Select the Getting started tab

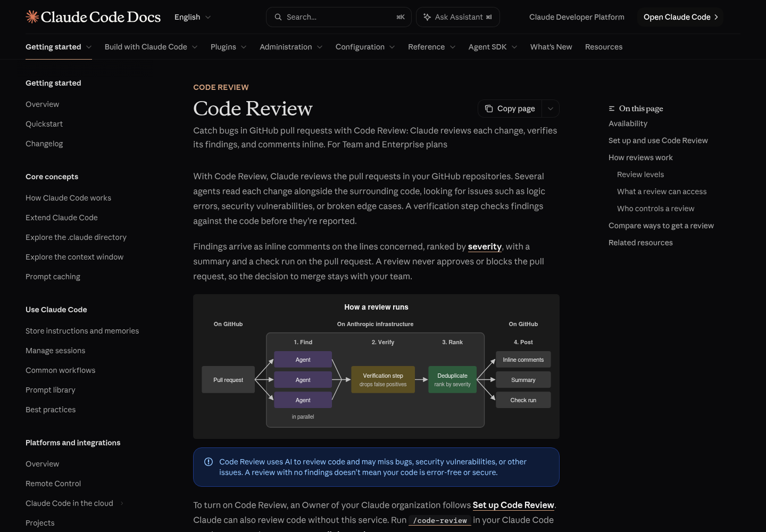tap(59, 47)
